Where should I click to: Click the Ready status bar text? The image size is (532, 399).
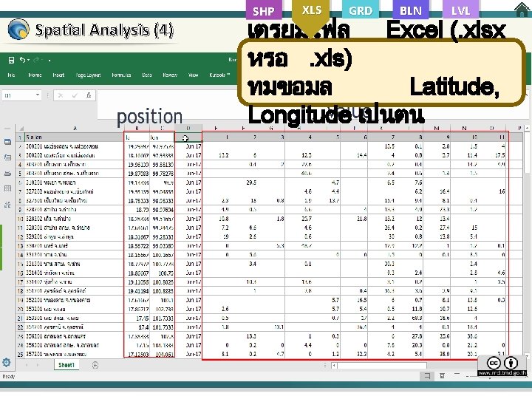(x=8, y=376)
